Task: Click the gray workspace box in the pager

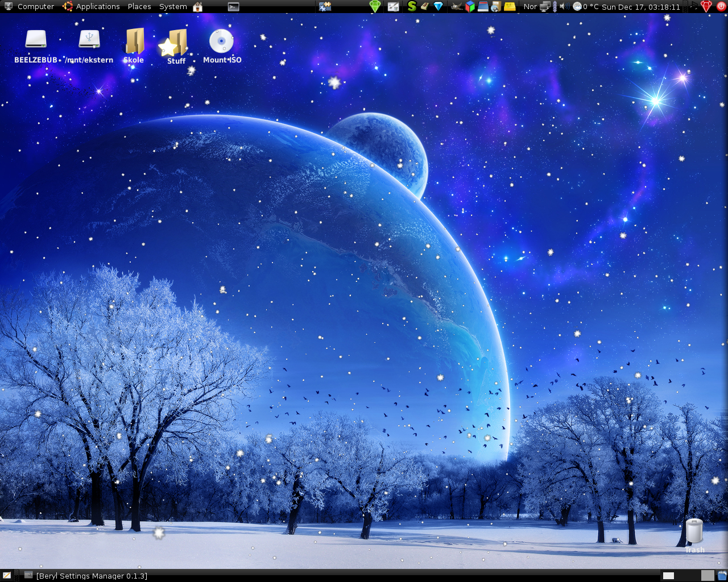Action: (707, 576)
